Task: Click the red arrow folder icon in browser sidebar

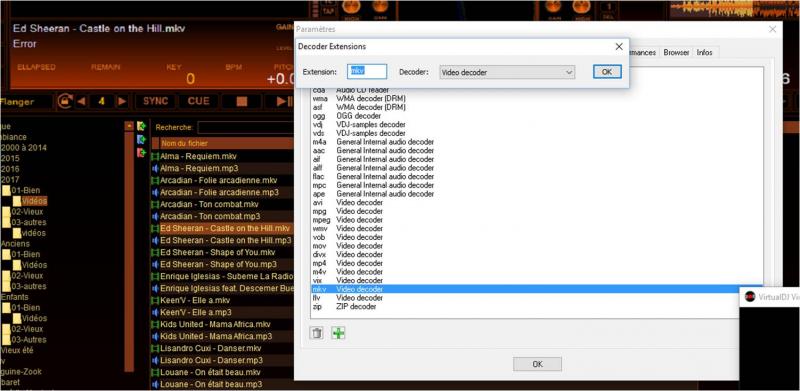Action: 141,153
